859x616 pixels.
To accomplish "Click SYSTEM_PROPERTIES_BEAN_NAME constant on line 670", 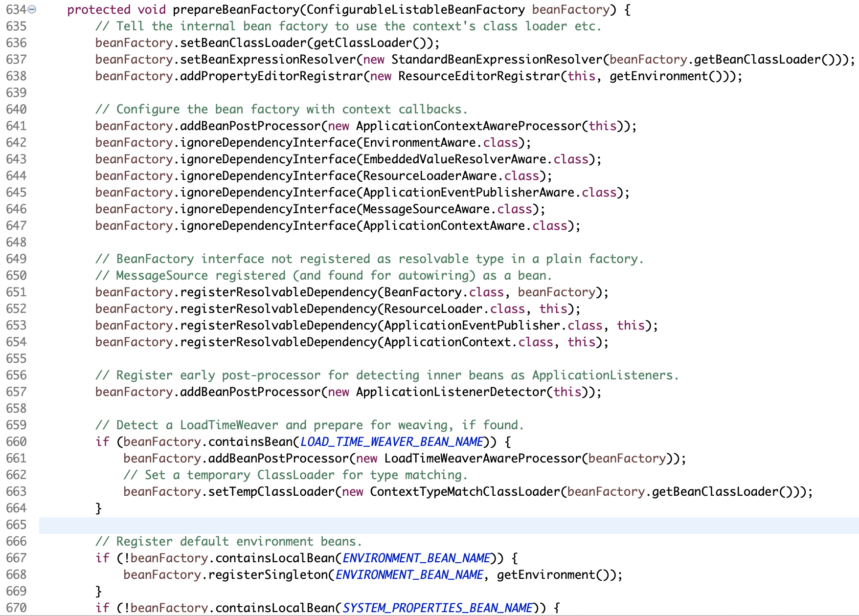I will (x=437, y=608).
